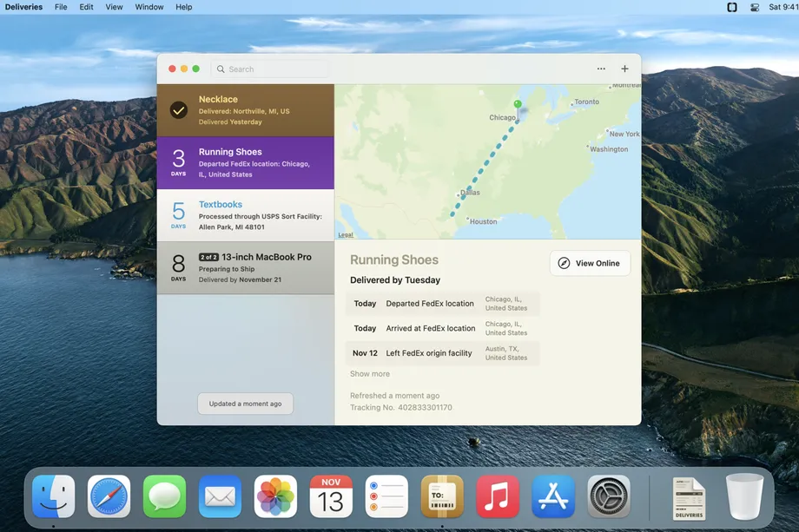Select Left FedEx origin facility event

pyautogui.click(x=442, y=353)
